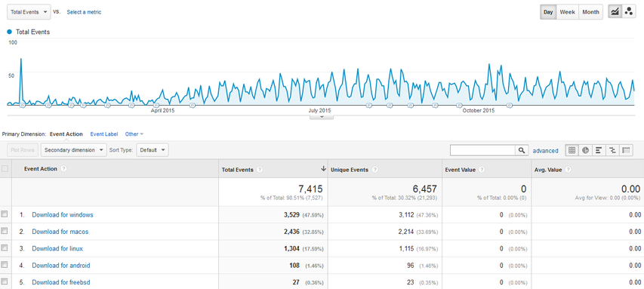Click the table search input field

pos(483,150)
